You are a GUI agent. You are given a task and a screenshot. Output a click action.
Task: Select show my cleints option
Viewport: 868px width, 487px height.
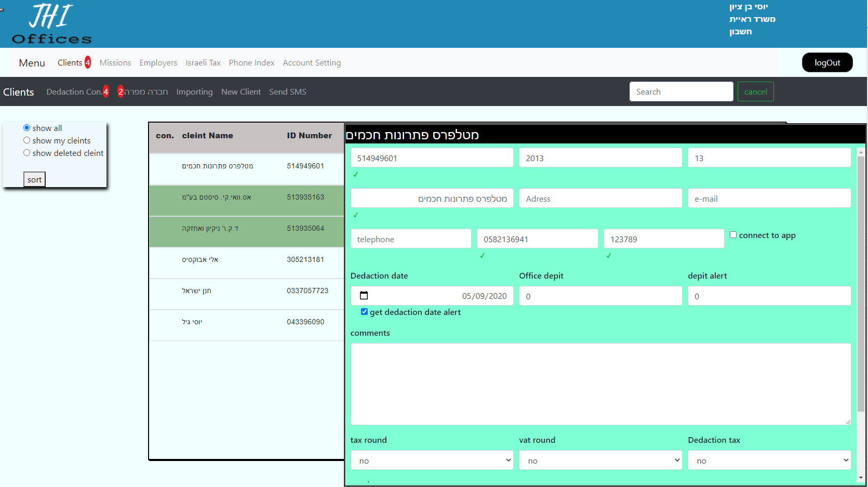pyautogui.click(x=26, y=140)
